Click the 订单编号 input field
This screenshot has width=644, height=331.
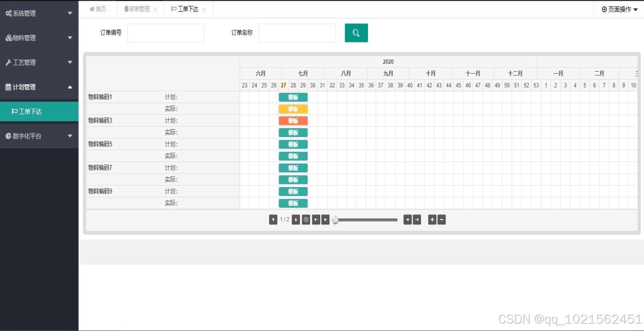pos(166,33)
